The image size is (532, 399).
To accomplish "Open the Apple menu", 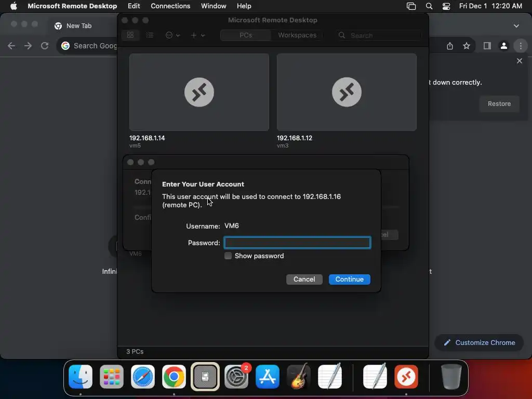I will (x=14, y=6).
